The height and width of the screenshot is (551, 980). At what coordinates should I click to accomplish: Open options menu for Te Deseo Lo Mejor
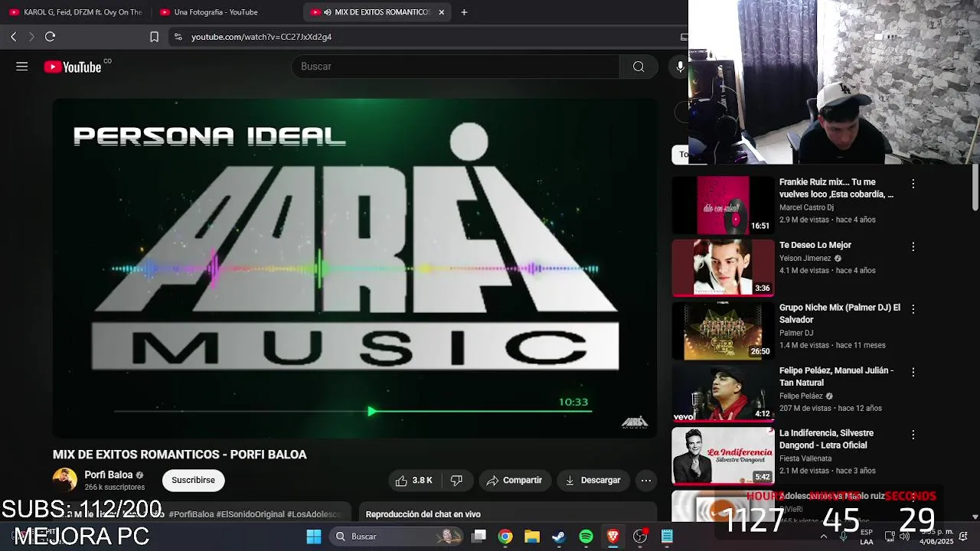click(913, 246)
